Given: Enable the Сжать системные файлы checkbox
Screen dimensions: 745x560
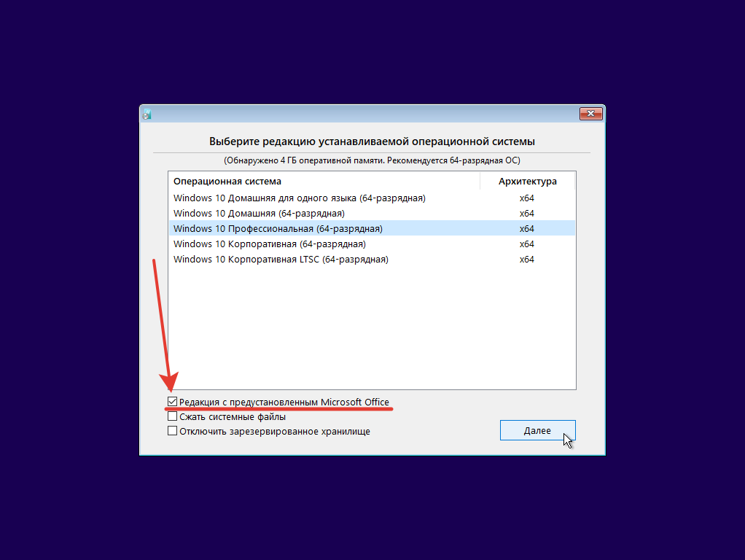Looking at the screenshot, I should [173, 416].
